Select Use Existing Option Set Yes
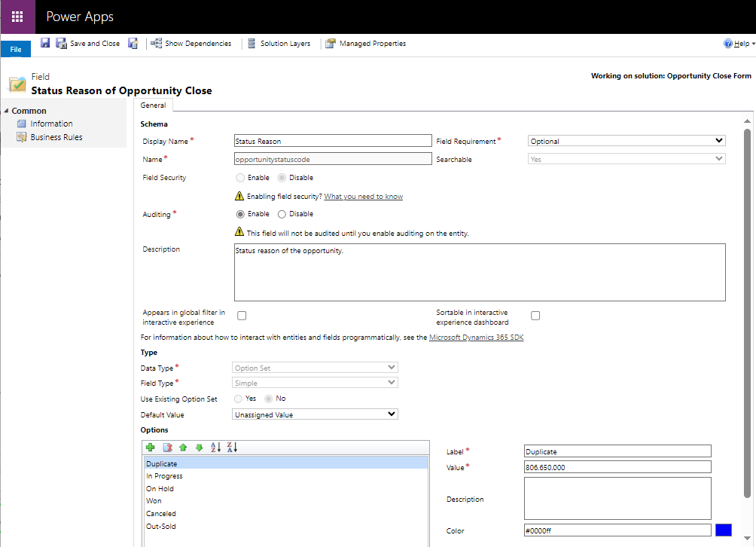 238,399
